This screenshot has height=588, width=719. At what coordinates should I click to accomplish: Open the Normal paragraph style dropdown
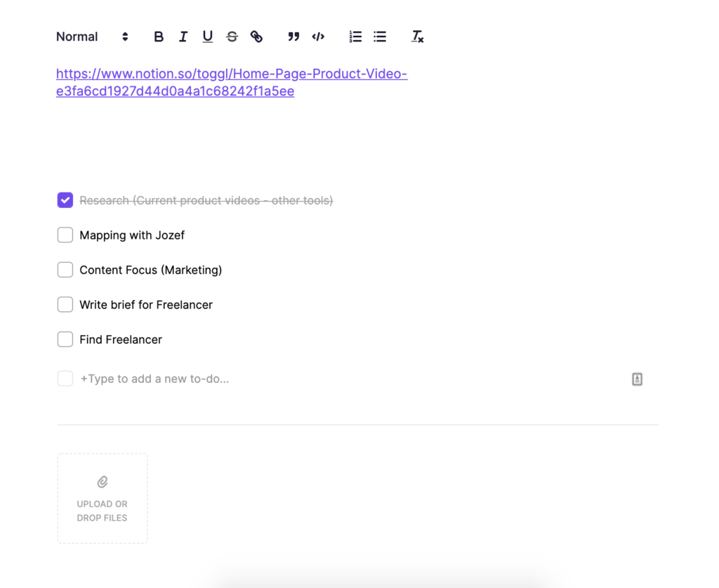click(91, 37)
